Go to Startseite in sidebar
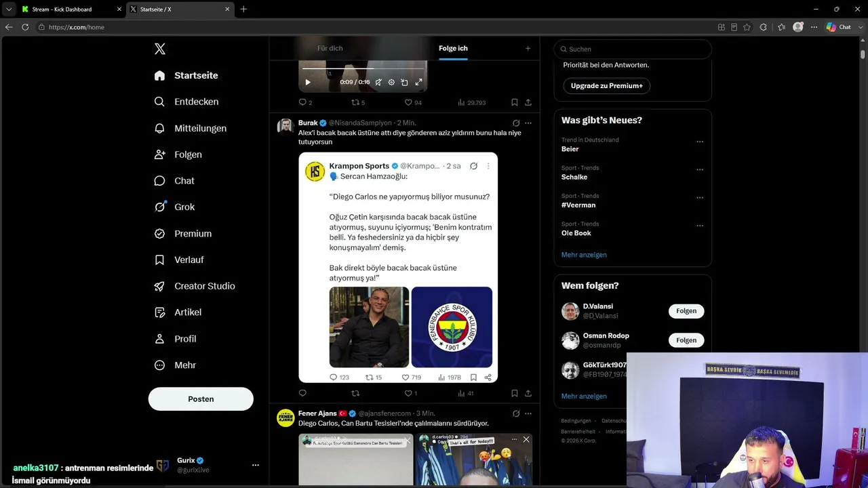This screenshot has width=868, height=488. [186, 75]
